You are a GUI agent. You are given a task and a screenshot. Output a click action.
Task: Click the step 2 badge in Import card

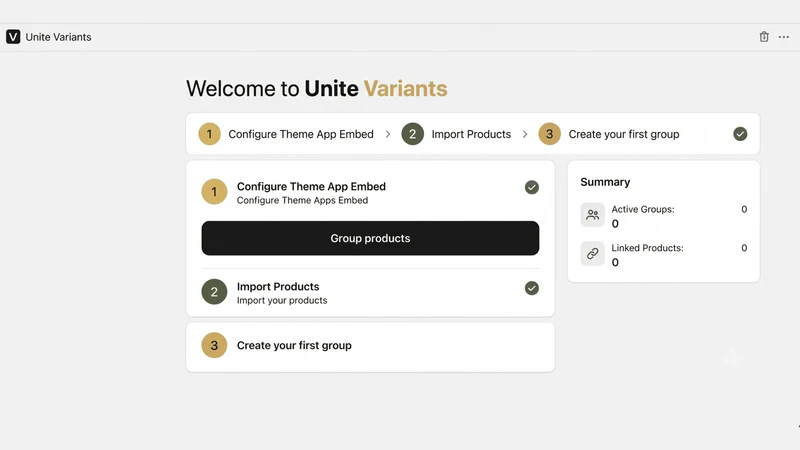(214, 292)
